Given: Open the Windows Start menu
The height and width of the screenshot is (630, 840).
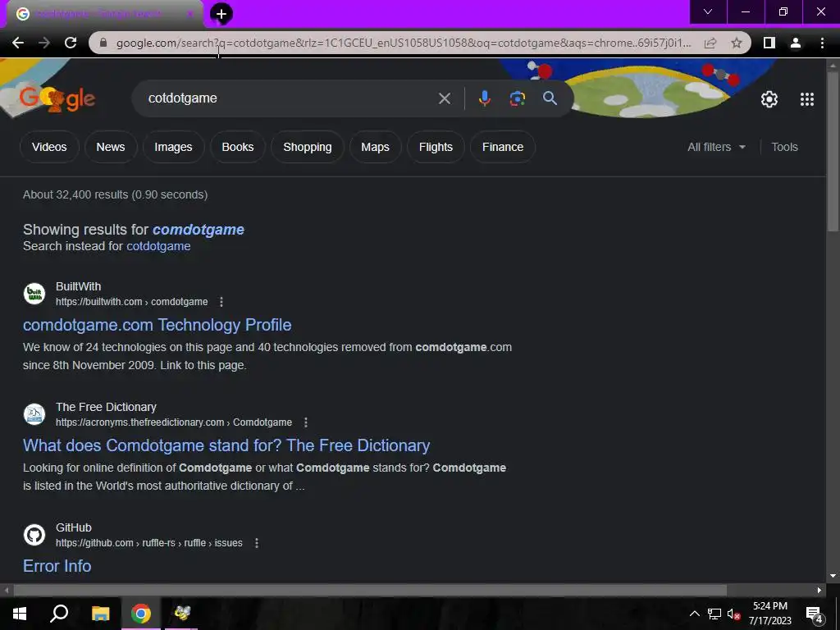Looking at the screenshot, I should [20, 614].
